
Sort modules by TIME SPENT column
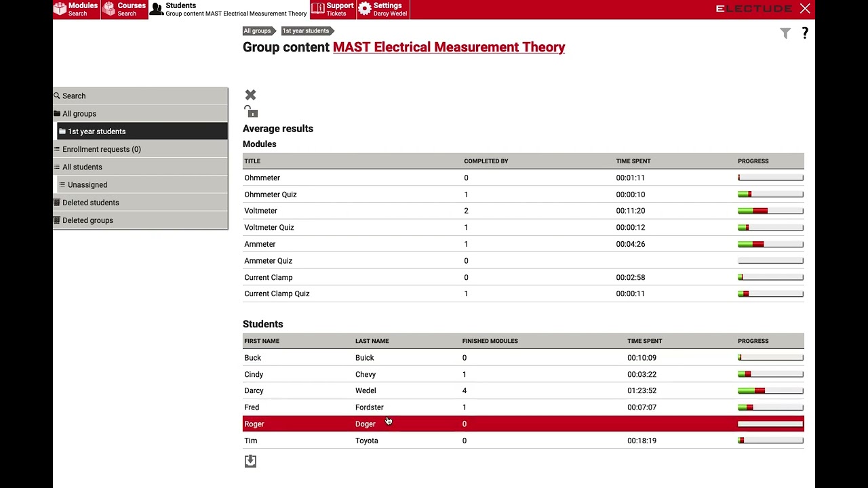(633, 161)
